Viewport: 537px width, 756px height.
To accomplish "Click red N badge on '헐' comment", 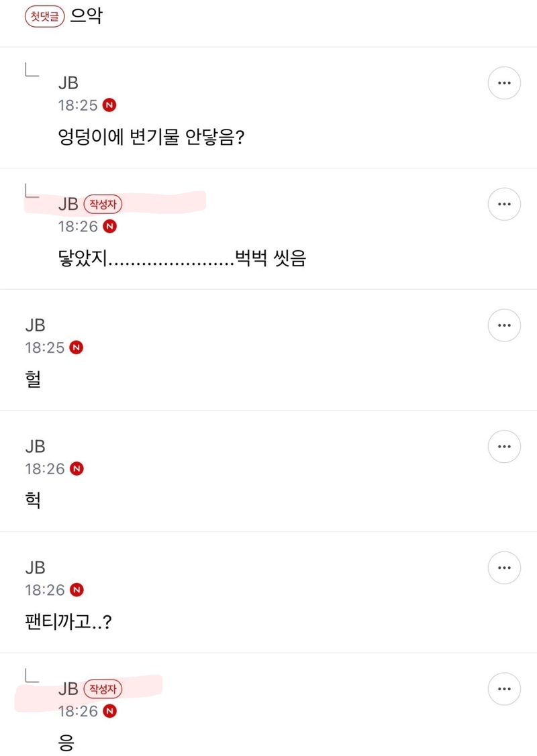I will pyautogui.click(x=77, y=347).
